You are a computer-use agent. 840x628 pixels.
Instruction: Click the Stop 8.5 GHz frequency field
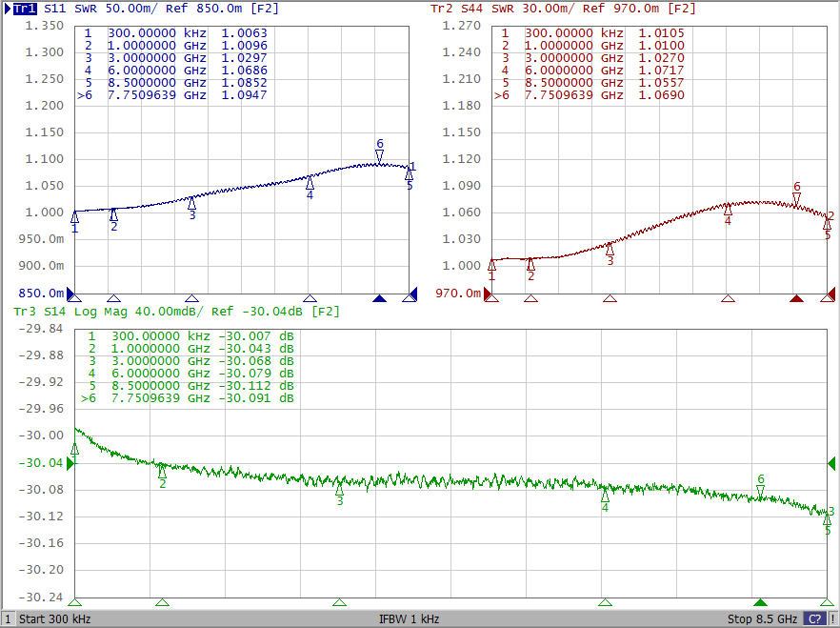[x=762, y=619]
